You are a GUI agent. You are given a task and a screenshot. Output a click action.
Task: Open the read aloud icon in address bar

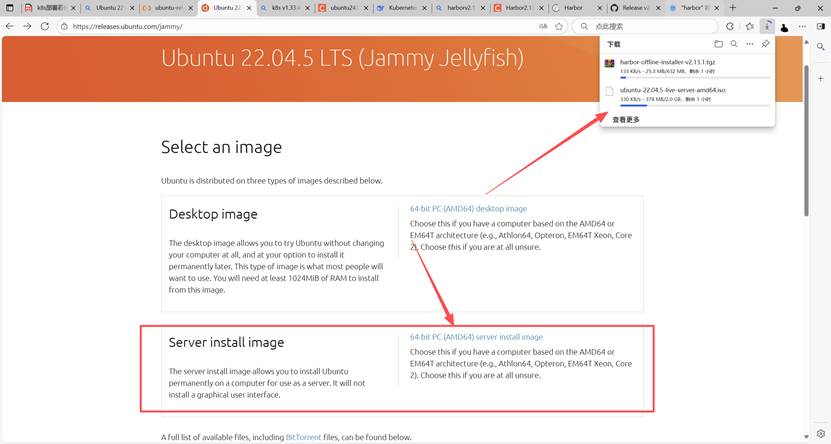[543, 26]
